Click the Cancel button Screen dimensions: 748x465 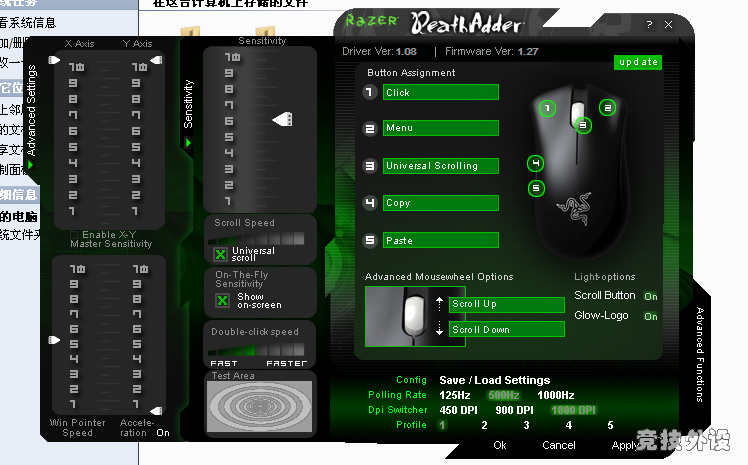558,445
